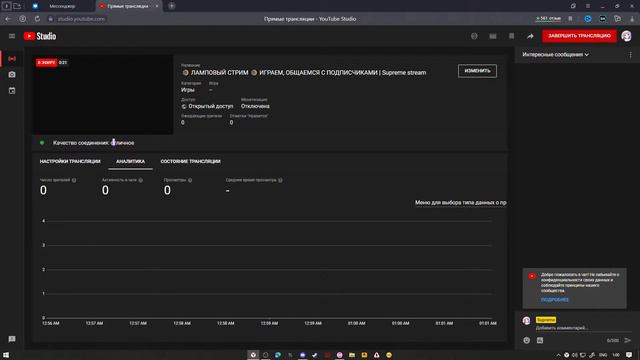Click the blue round extension icon

coord(588,19)
